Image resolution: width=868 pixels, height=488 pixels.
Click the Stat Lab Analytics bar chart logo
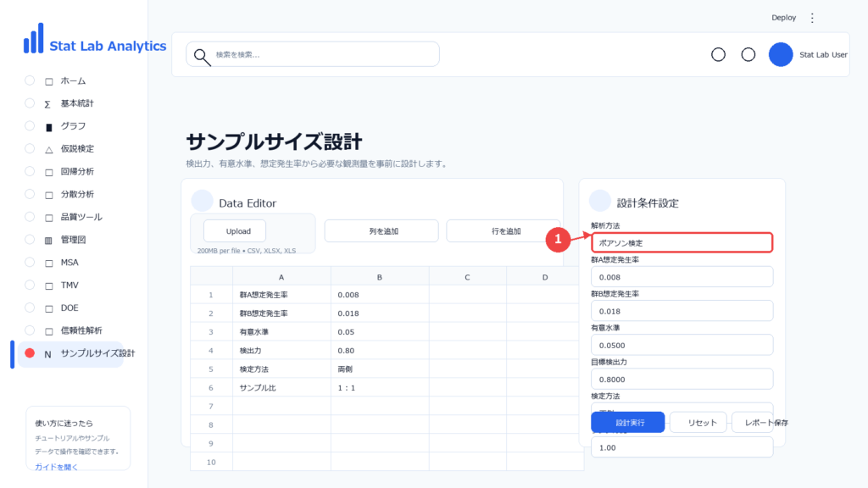pos(33,38)
